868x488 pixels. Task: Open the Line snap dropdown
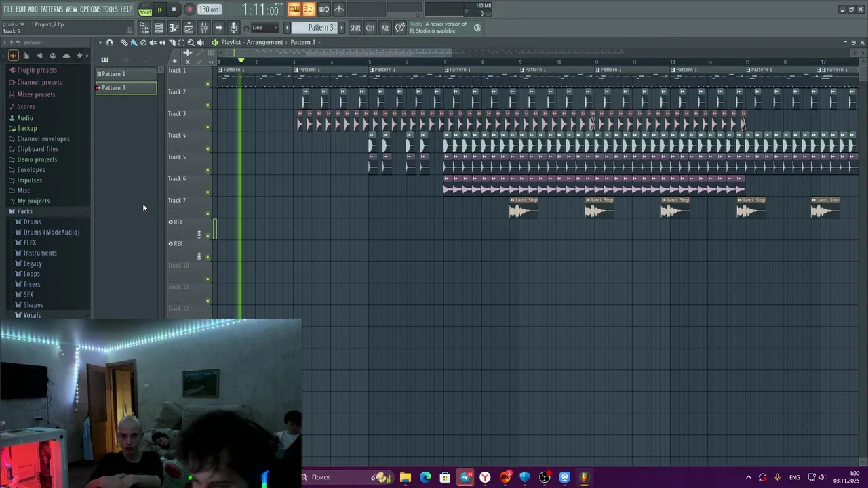tap(264, 28)
